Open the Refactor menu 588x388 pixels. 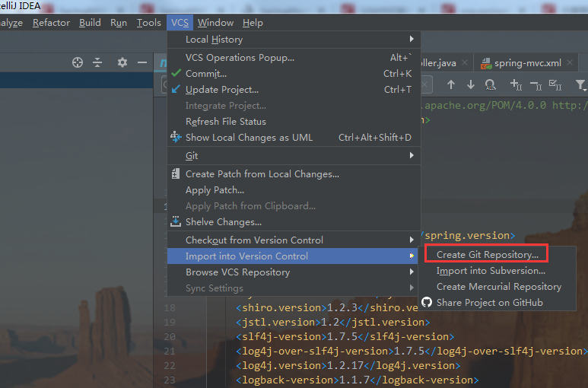click(52, 23)
